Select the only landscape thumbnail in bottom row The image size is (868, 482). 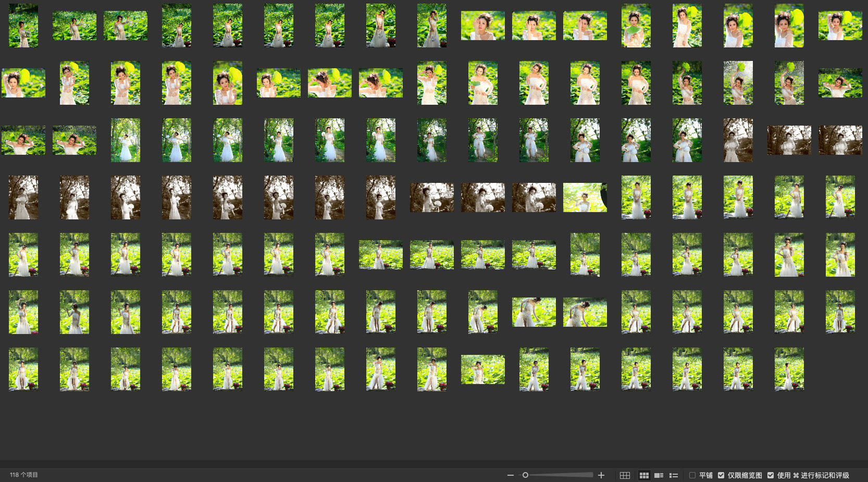click(482, 369)
